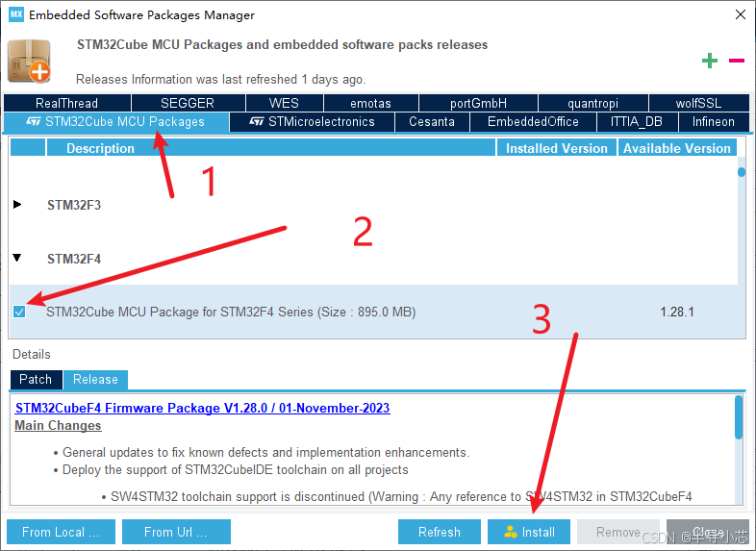
Task: Click the STM32F3 row label
Action: point(74,205)
